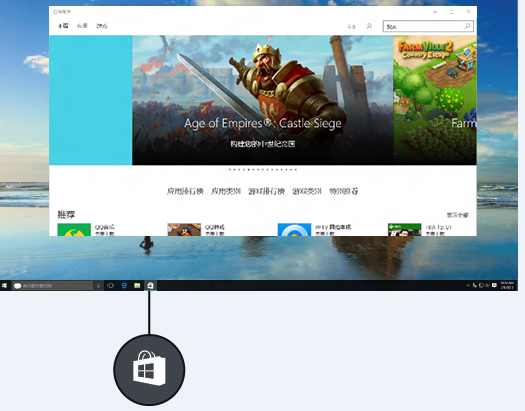
Task: Select the QQ游戏 app title text
Action: coord(215,227)
